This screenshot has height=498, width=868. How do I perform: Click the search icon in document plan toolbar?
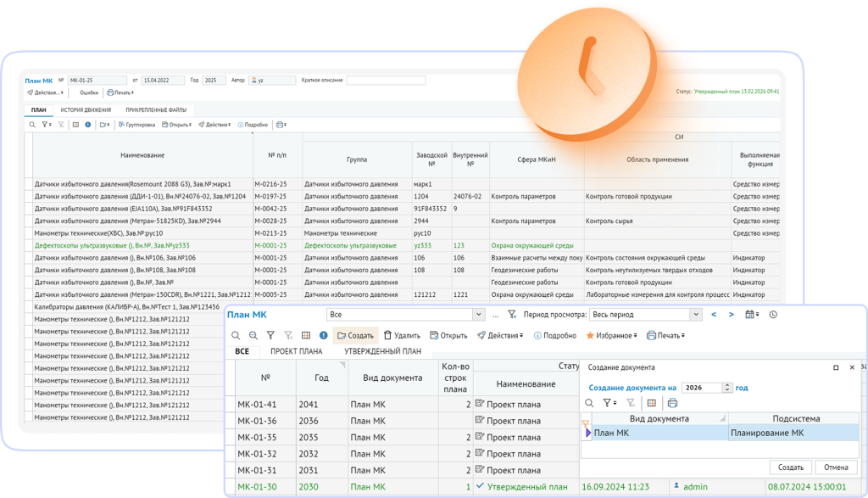[x=32, y=125]
